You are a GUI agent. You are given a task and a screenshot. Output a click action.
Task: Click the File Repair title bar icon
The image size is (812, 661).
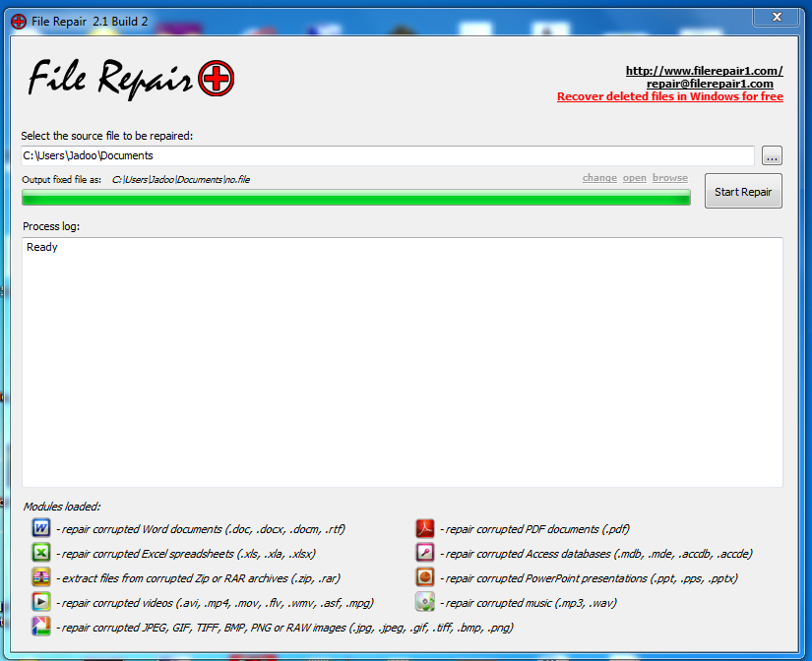(x=19, y=22)
